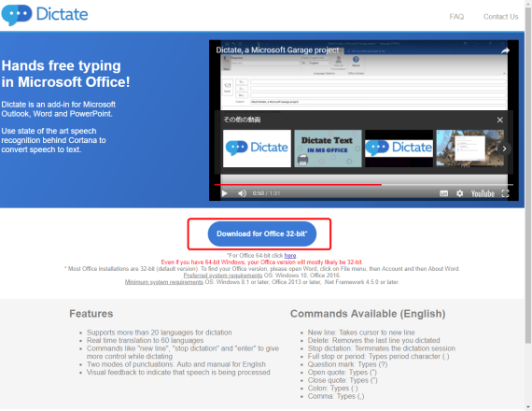Enter fullscreen mode on the video
Viewport: 532px width, 411px height.
(x=505, y=193)
